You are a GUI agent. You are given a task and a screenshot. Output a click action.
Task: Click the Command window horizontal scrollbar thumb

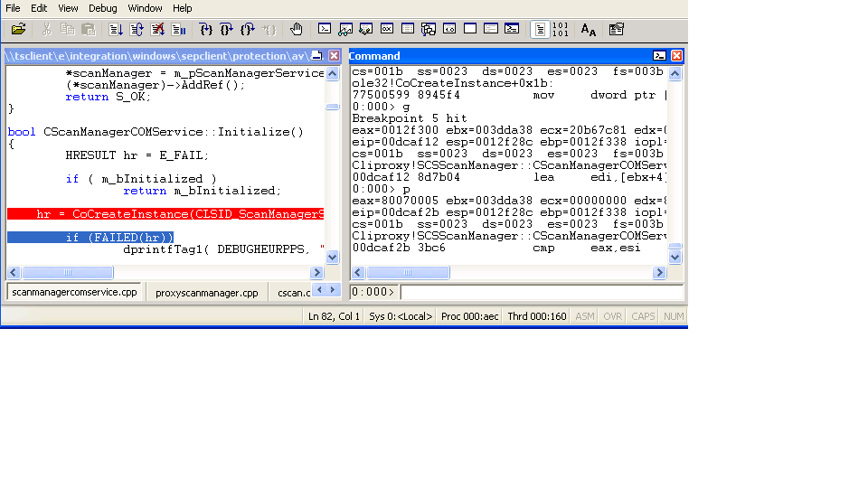(408, 272)
